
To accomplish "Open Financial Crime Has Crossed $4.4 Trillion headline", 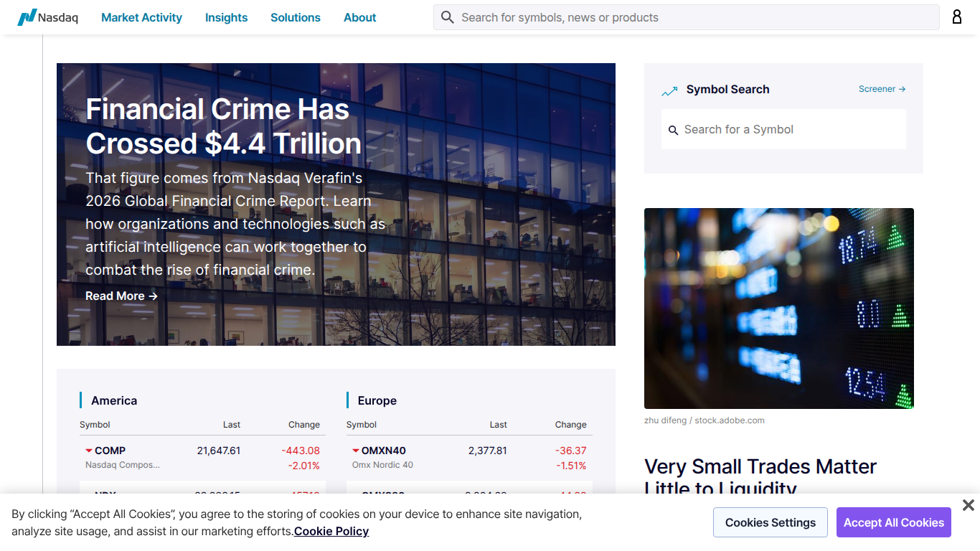I will point(224,126).
